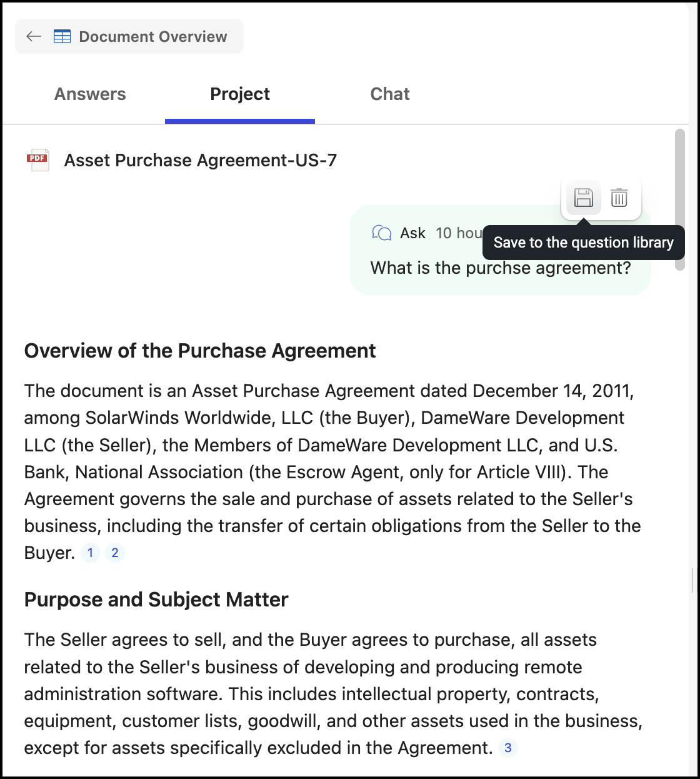
Task: Open citation 3 after the Purpose paragraph
Action: pyautogui.click(x=508, y=748)
